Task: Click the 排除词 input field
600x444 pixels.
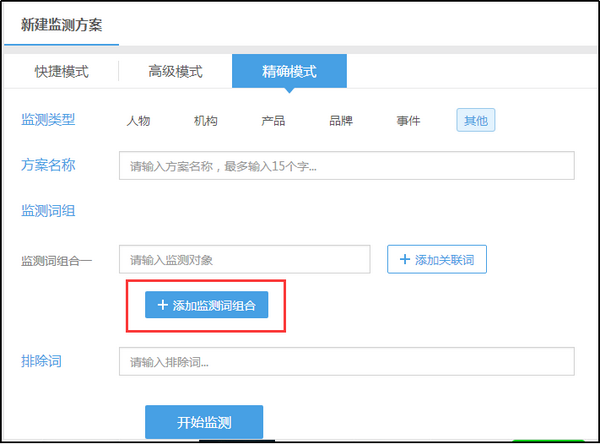Action: 347,361
